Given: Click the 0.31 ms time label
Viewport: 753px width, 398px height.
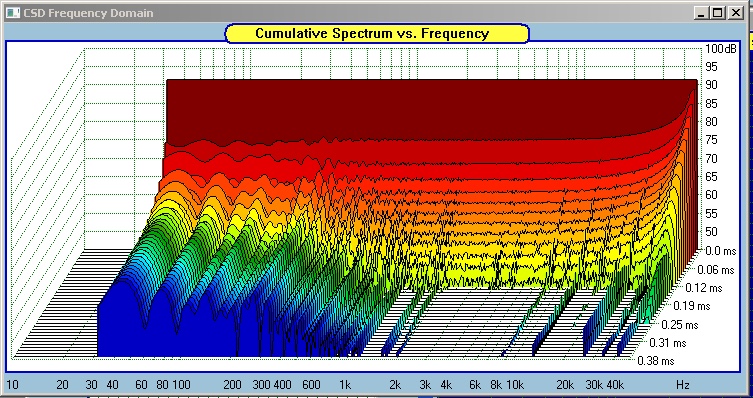Looking at the screenshot, I should [x=668, y=343].
